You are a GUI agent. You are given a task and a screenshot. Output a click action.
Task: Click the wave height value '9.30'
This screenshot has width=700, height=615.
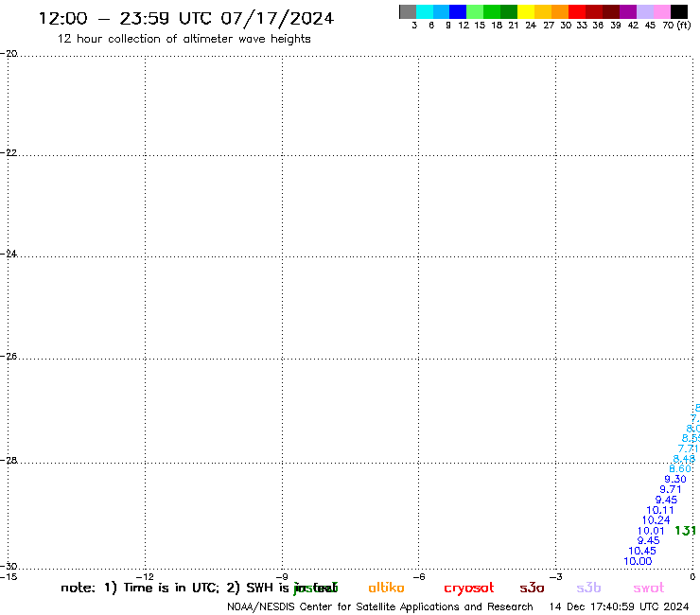click(675, 479)
